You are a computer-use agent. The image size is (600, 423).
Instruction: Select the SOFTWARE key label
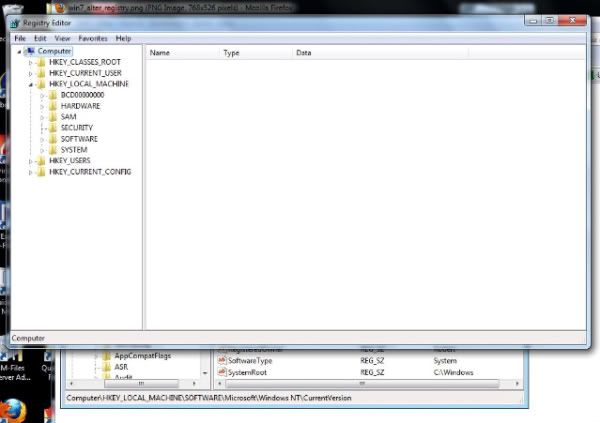click(79, 139)
